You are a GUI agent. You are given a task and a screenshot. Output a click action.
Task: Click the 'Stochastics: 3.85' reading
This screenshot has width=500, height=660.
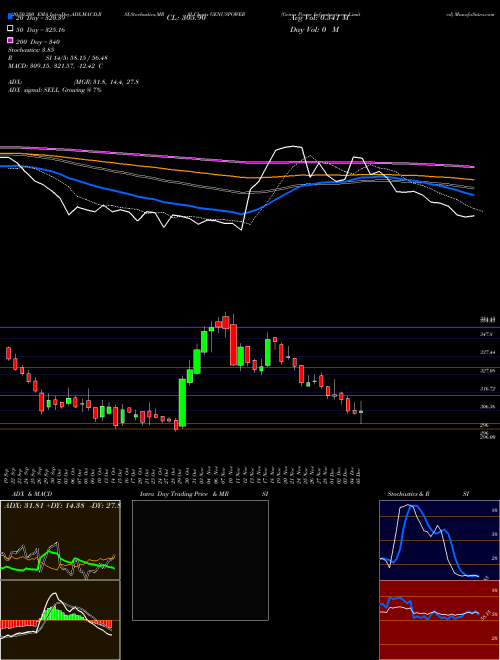(x=30, y=50)
